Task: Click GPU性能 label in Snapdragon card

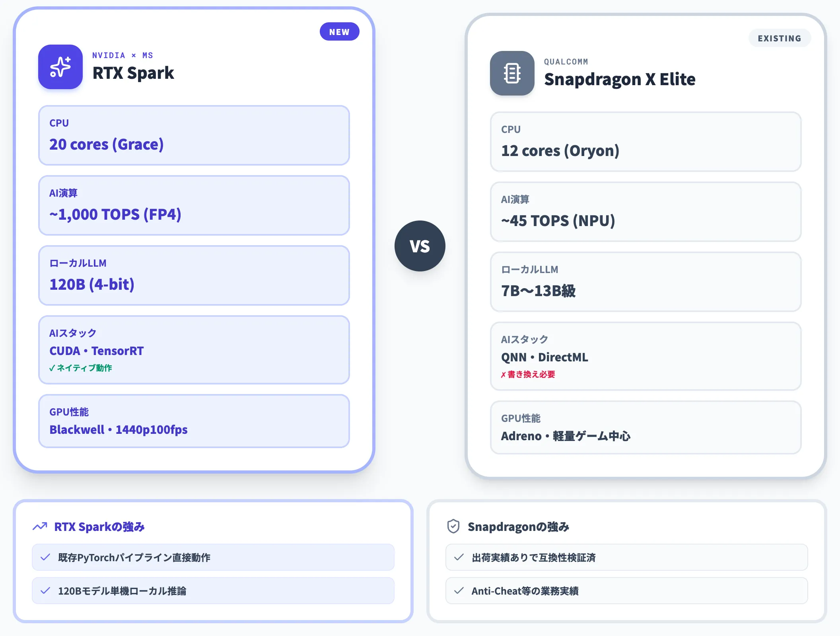Action: point(521,418)
